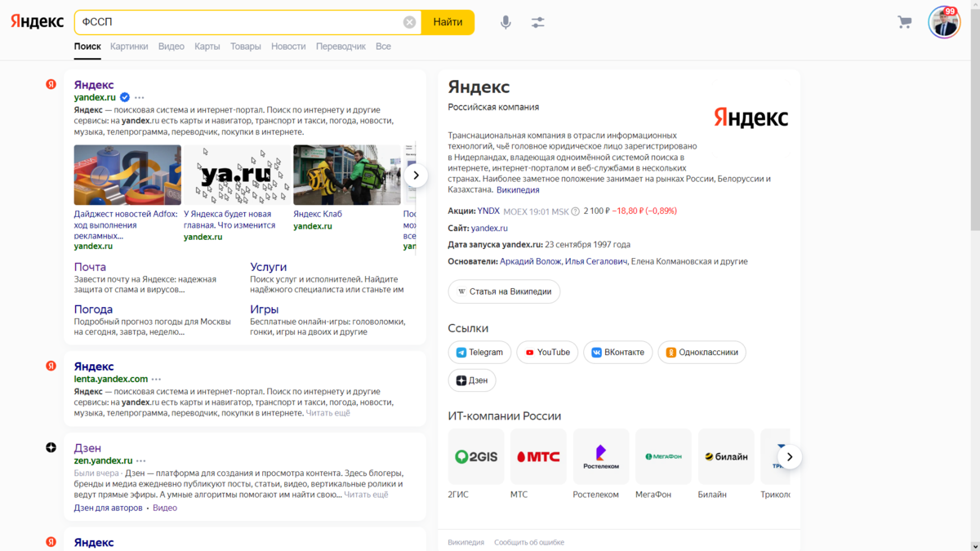980x551 pixels.
Task: Open the Одноклассники link button
Action: pyautogui.click(x=702, y=353)
